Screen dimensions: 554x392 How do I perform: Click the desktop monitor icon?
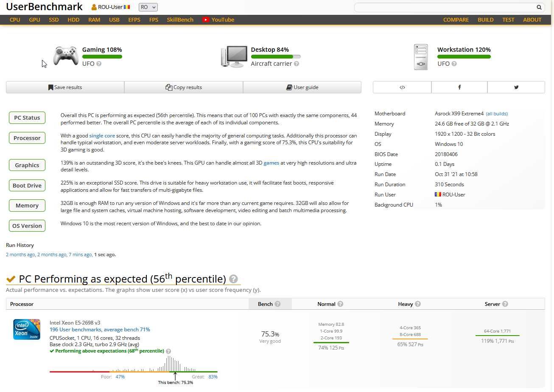tap(234, 56)
